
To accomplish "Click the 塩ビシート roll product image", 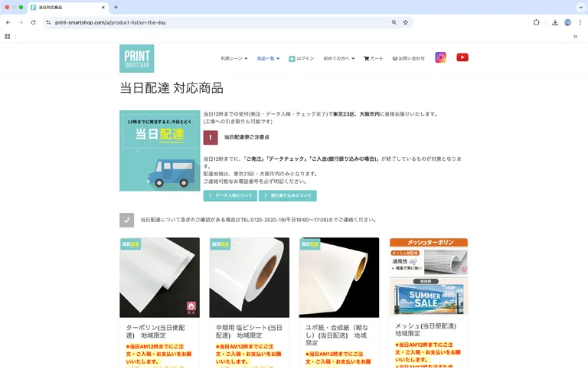I will point(250,278).
